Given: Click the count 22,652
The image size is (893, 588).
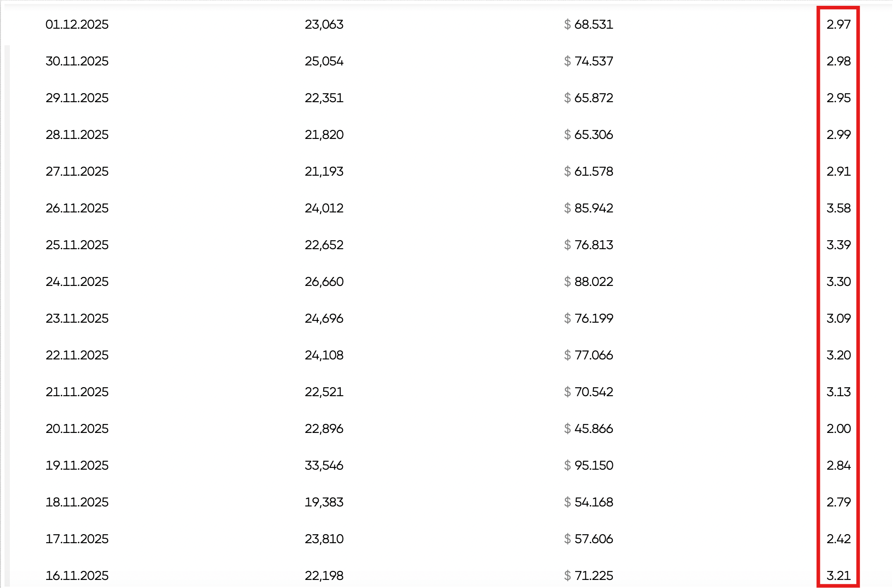Looking at the screenshot, I should pos(324,245).
